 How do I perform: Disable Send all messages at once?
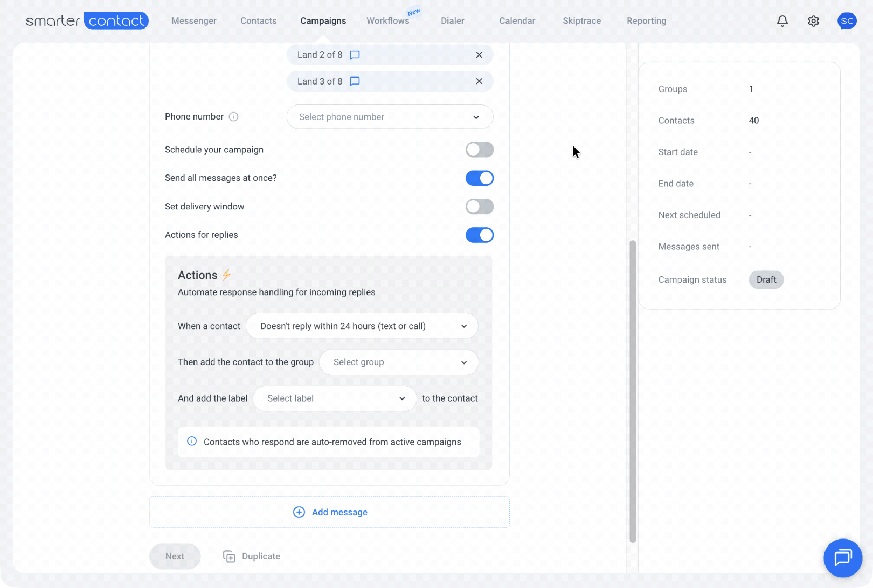pyautogui.click(x=479, y=178)
